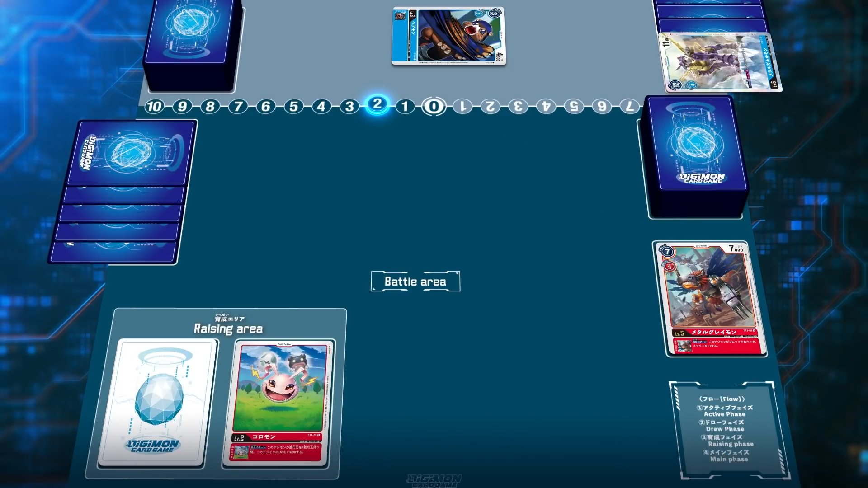Click the Flow panel title
Image resolution: width=868 pixels, height=488 pixels.
(722, 399)
